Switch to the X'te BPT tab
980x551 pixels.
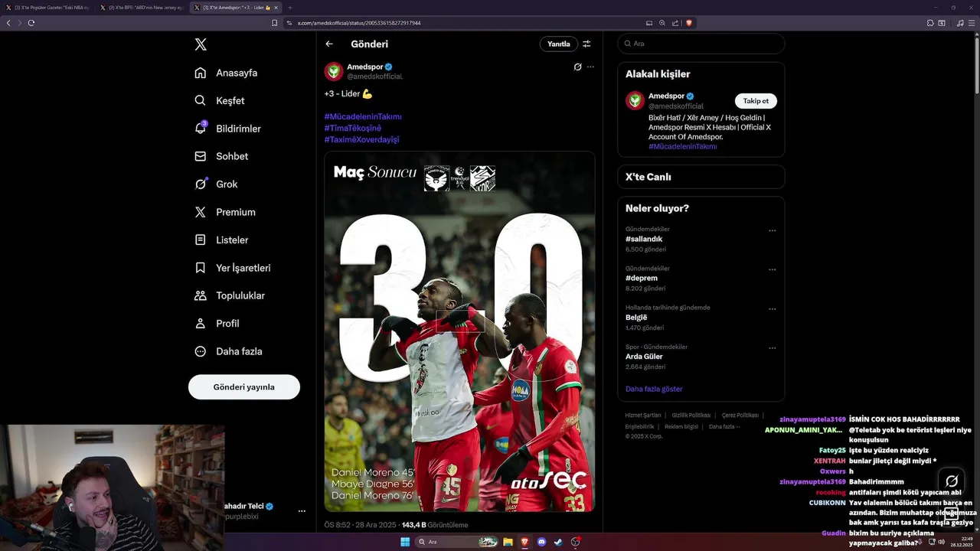(142, 8)
